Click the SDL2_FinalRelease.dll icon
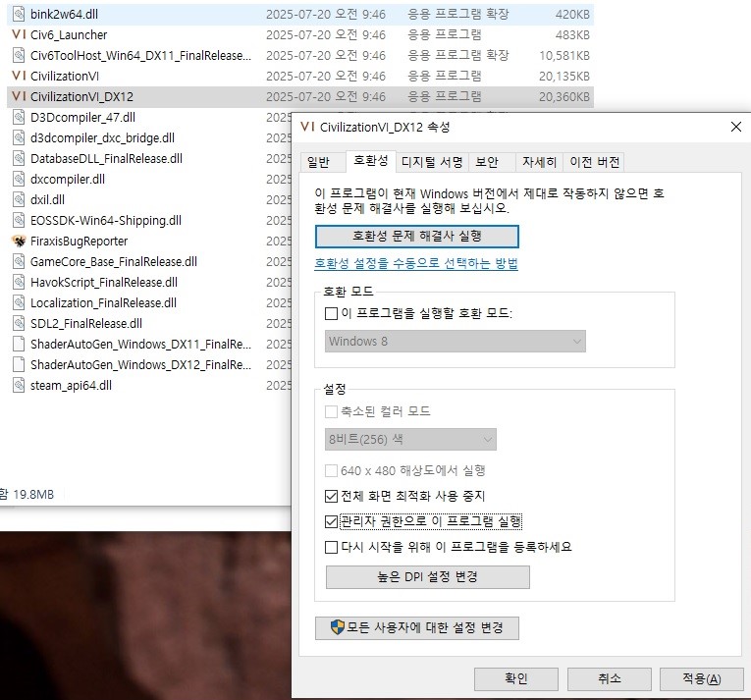 point(19,323)
